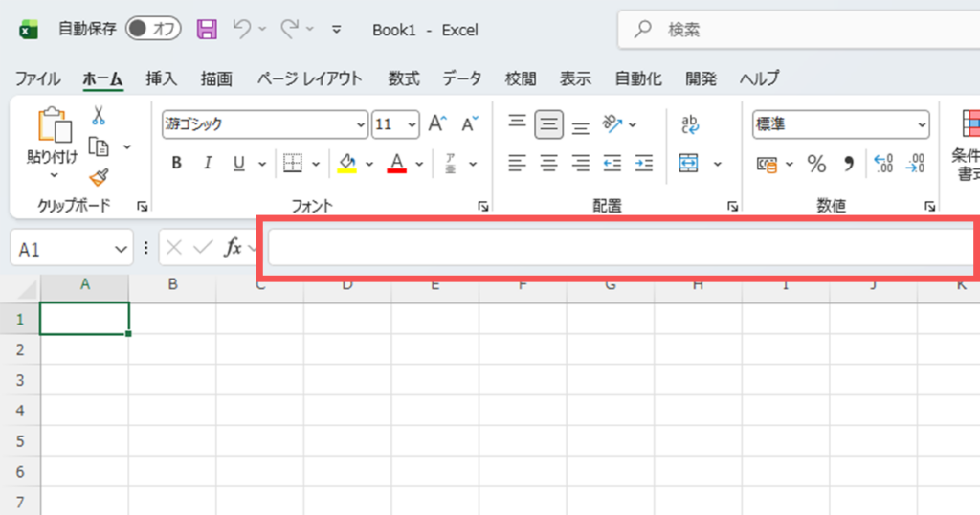The image size is (980, 515).
Task: Decrease font size with small A icon
Action: (469, 123)
